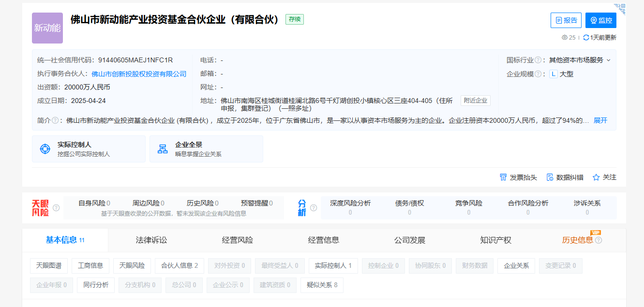Expand the company 简介 with 展开
Viewport: 644px width, 307px height.
tap(600, 120)
